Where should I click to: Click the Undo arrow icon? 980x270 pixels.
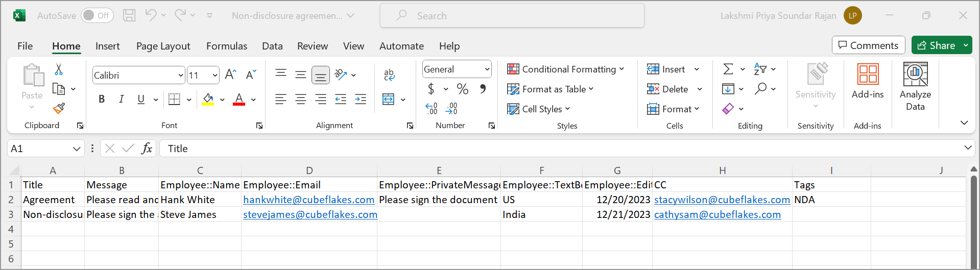click(151, 15)
